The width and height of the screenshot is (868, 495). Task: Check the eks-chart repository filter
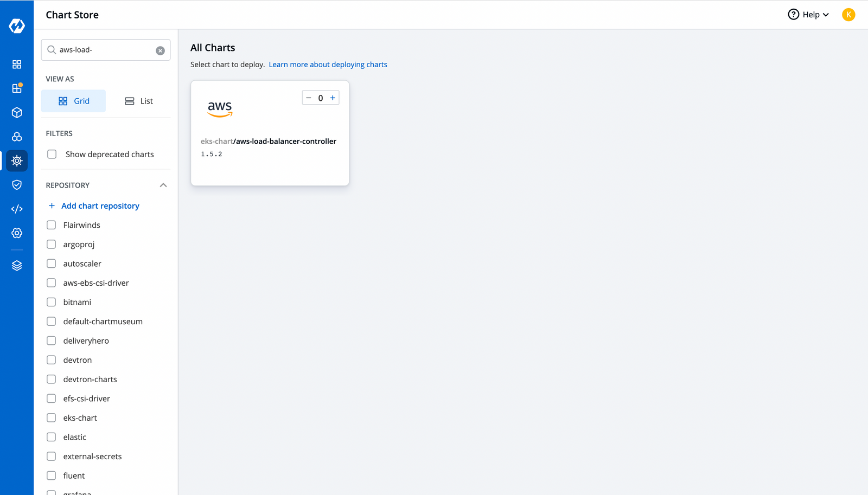point(51,417)
